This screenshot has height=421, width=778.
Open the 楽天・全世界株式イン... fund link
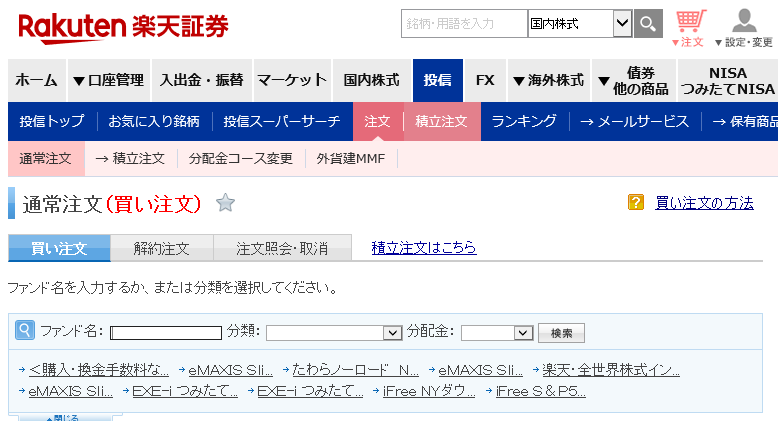(611, 370)
